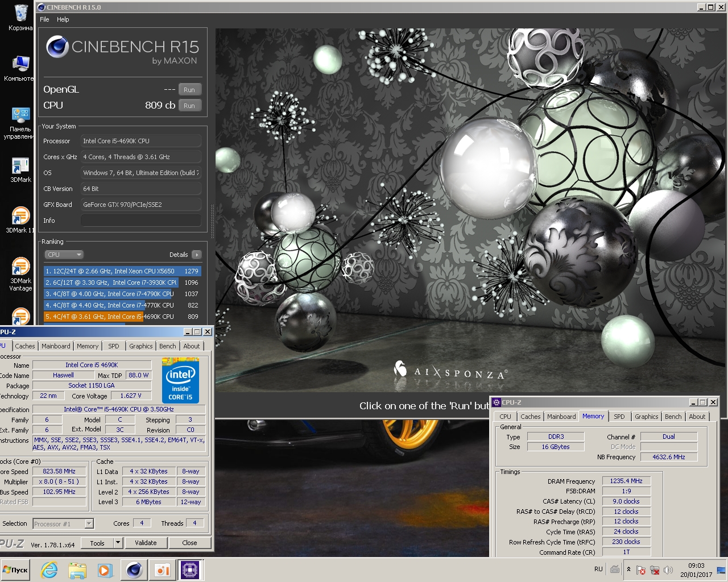
Task: Select ranking row Core i7-3930K
Action: coord(122,282)
